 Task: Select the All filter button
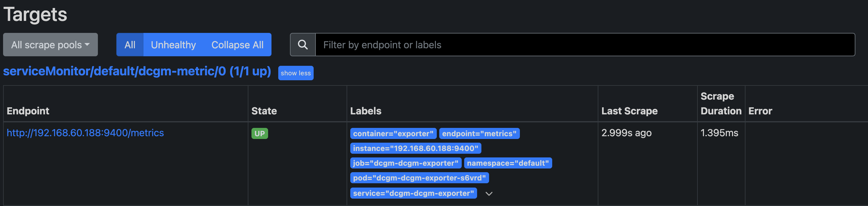click(x=130, y=45)
